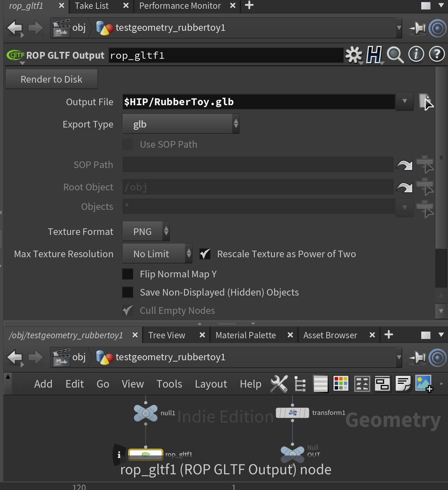Click the rop_gltf1 node name field
This screenshot has height=490, width=448.
pyautogui.click(x=226, y=55)
